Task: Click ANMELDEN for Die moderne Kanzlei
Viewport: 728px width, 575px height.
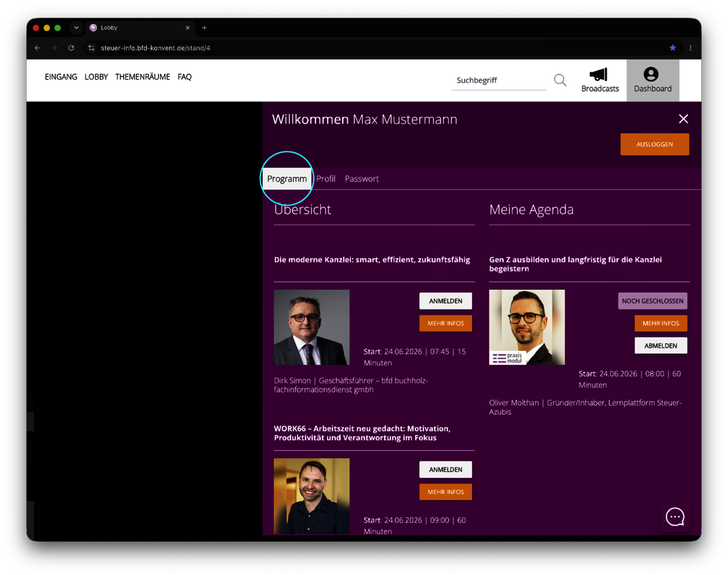Action: (446, 301)
